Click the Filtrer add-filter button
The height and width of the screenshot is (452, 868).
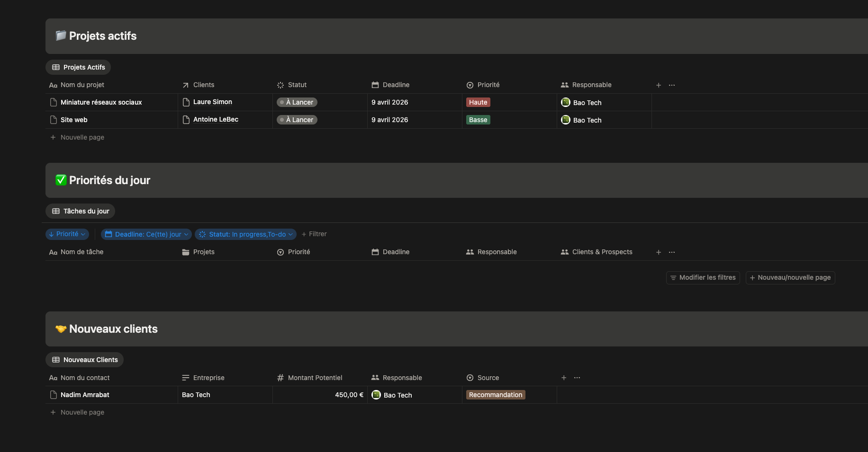click(314, 234)
